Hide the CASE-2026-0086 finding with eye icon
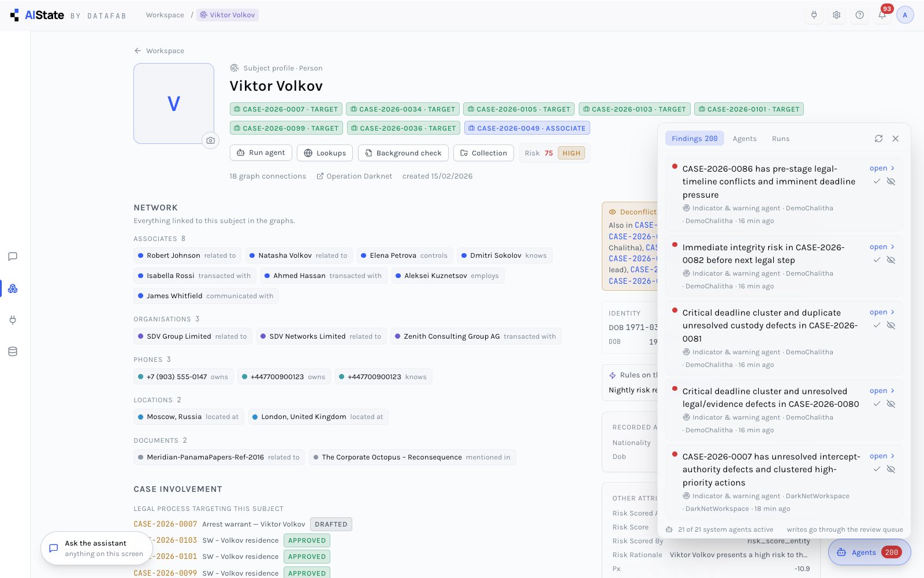924x578 pixels. 891,181
